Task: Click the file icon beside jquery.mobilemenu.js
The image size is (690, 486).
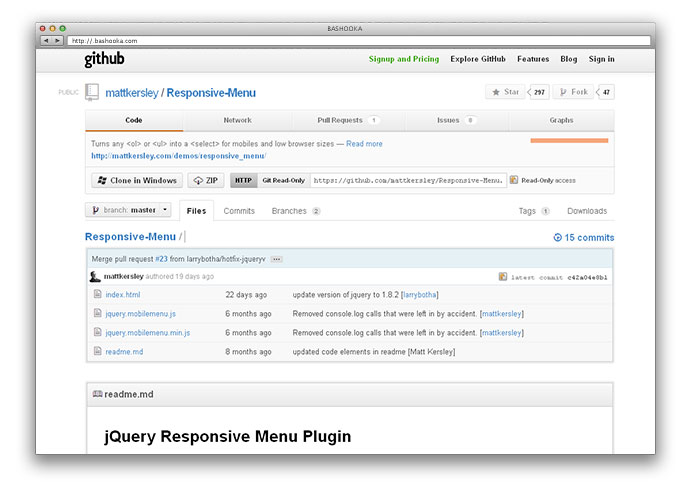Action: (x=98, y=313)
